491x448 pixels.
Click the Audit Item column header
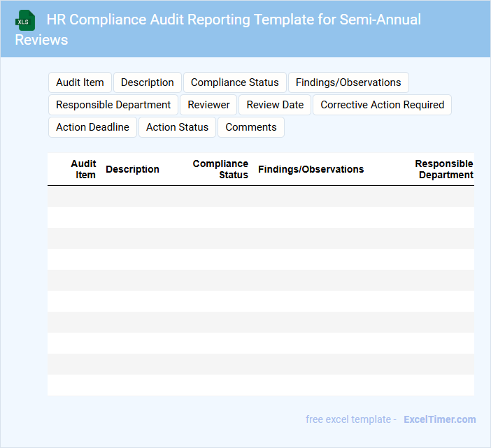(x=83, y=169)
